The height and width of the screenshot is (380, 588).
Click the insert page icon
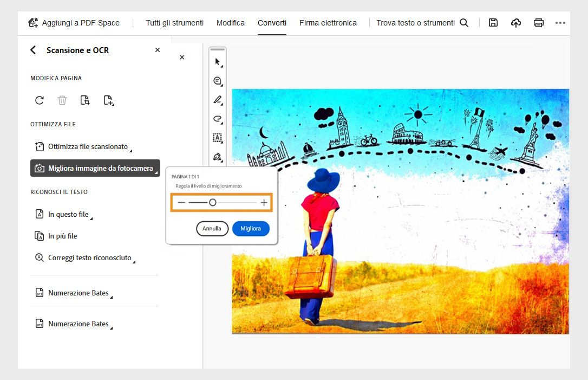coord(109,100)
